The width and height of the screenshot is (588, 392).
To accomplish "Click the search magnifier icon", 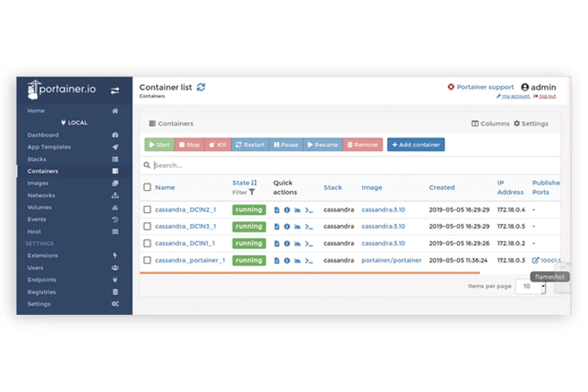I will click(x=147, y=165).
